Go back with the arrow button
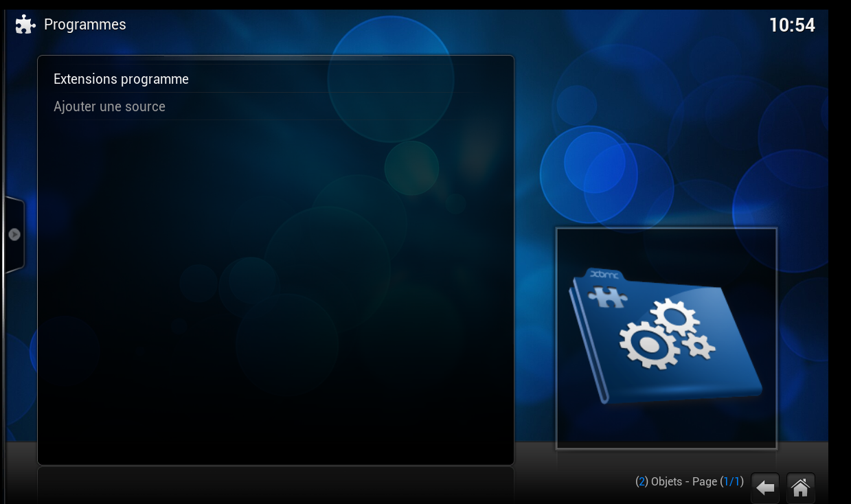851x504 pixels. click(x=765, y=488)
